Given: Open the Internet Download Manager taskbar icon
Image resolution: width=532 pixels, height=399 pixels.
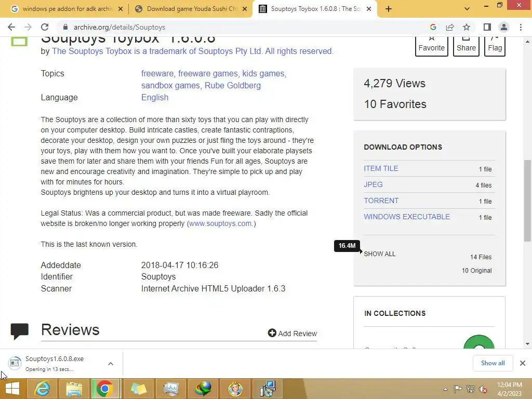Looking at the screenshot, I should click(203, 389).
